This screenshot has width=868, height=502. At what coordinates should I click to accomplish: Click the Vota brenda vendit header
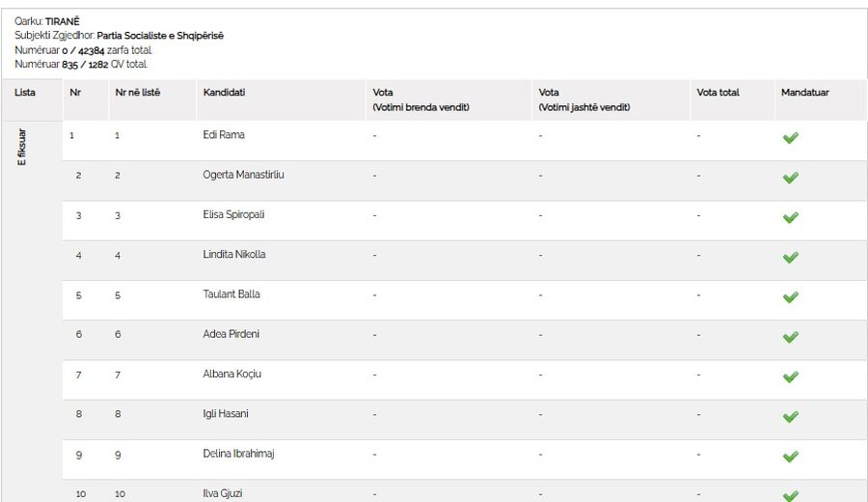click(420, 99)
